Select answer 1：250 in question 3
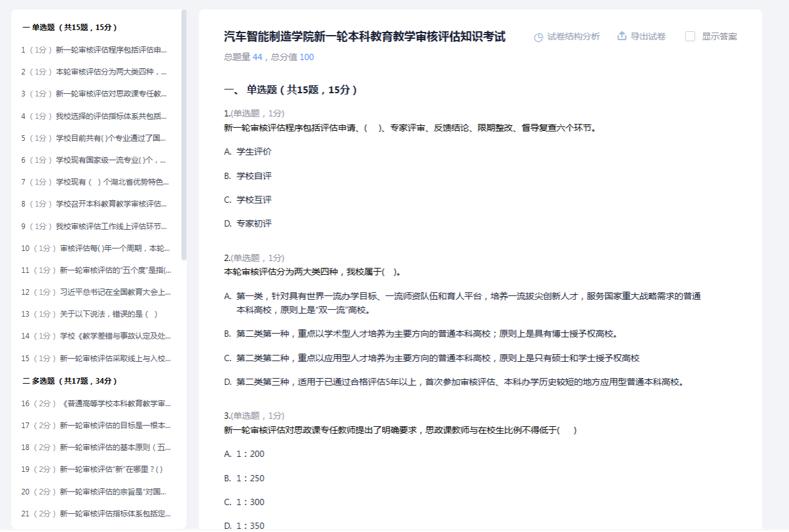 click(250, 478)
